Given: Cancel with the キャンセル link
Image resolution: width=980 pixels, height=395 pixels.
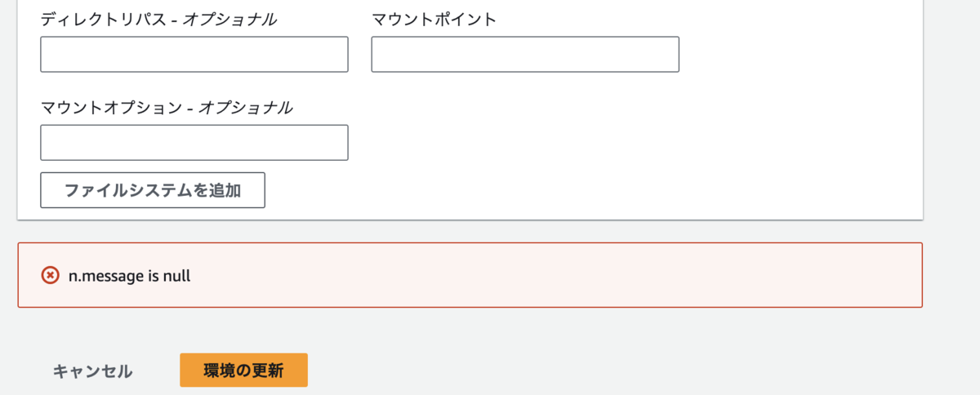Looking at the screenshot, I should tap(92, 371).
